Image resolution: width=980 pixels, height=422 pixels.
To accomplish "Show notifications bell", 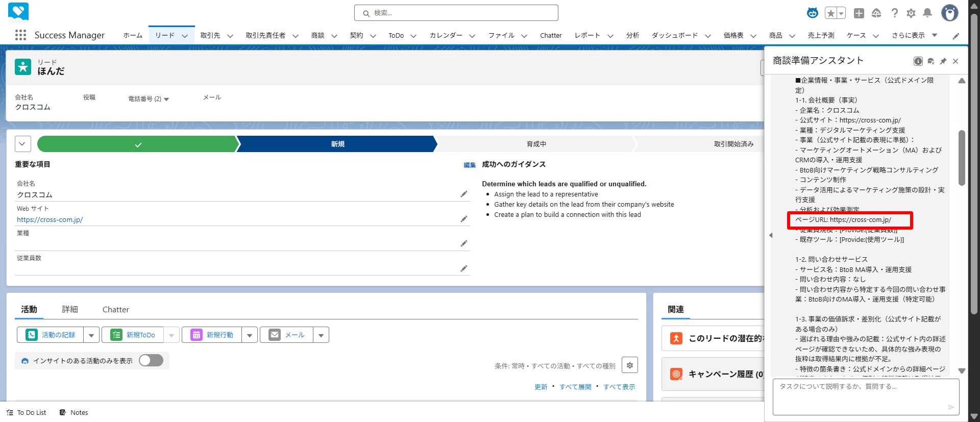I will click(x=927, y=13).
